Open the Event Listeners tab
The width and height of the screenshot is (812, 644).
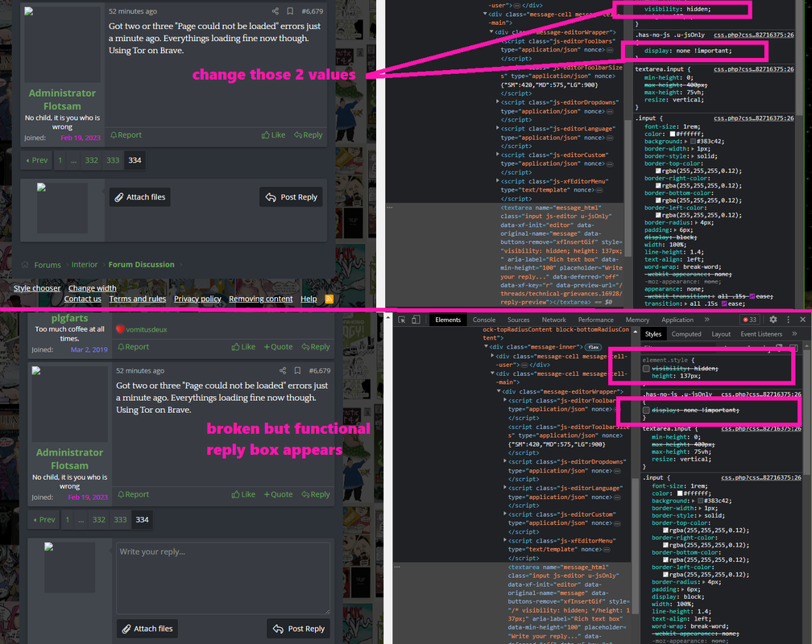(x=761, y=334)
